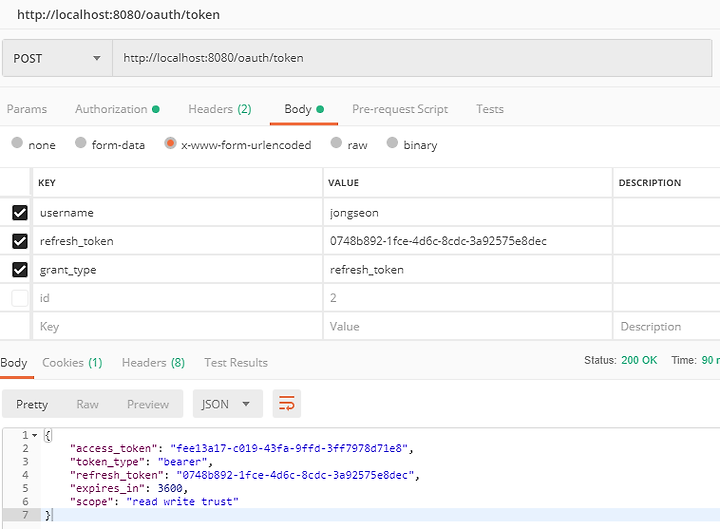Click the 200 OK status text
This screenshot has height=529, width=720.
pos(639,360)
